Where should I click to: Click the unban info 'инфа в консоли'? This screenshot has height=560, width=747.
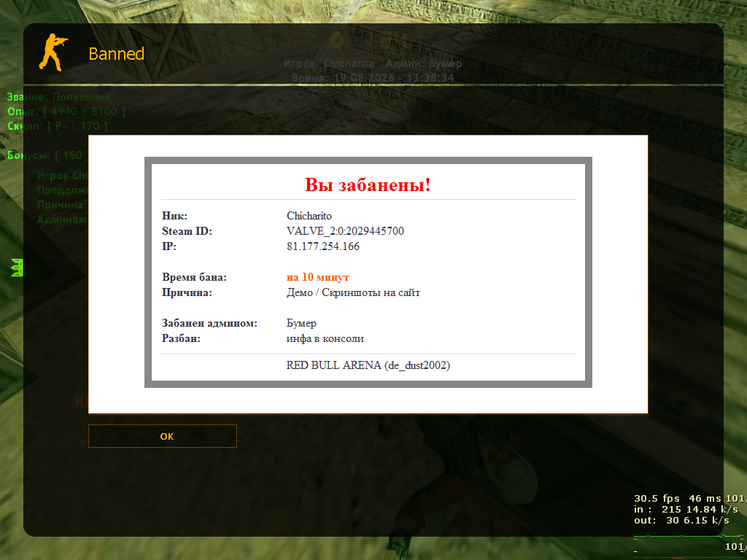[325, 338]
